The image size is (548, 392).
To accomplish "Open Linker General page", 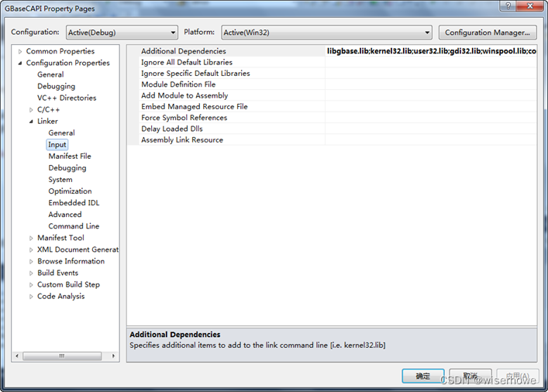I will [x=61, y=132].
